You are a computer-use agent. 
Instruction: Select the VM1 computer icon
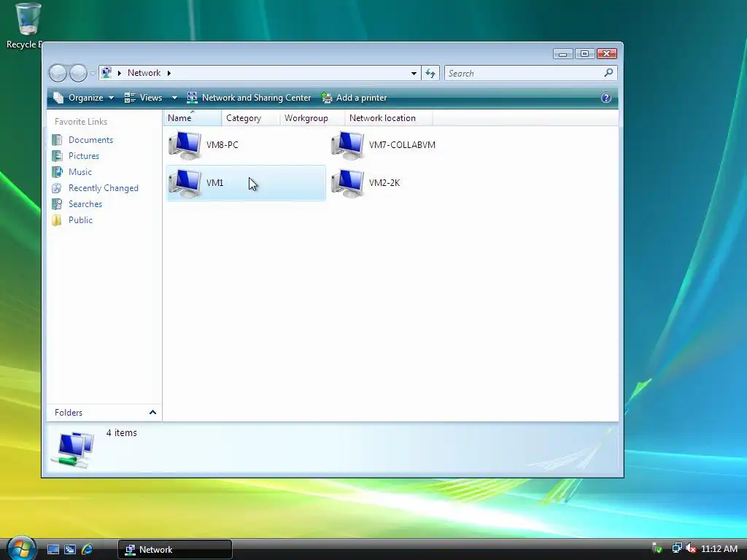coord(185,183)
